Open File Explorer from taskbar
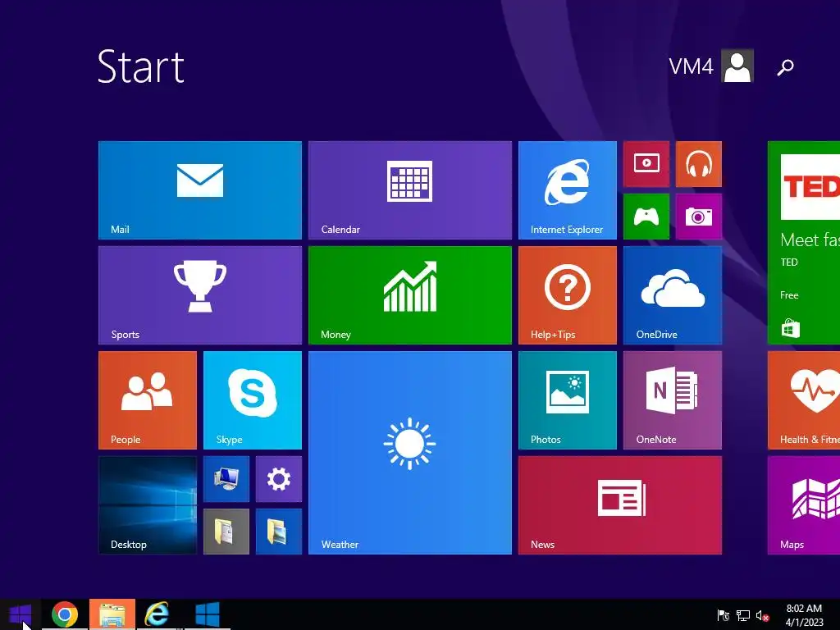The image size is (840, 630). (112, 614)
